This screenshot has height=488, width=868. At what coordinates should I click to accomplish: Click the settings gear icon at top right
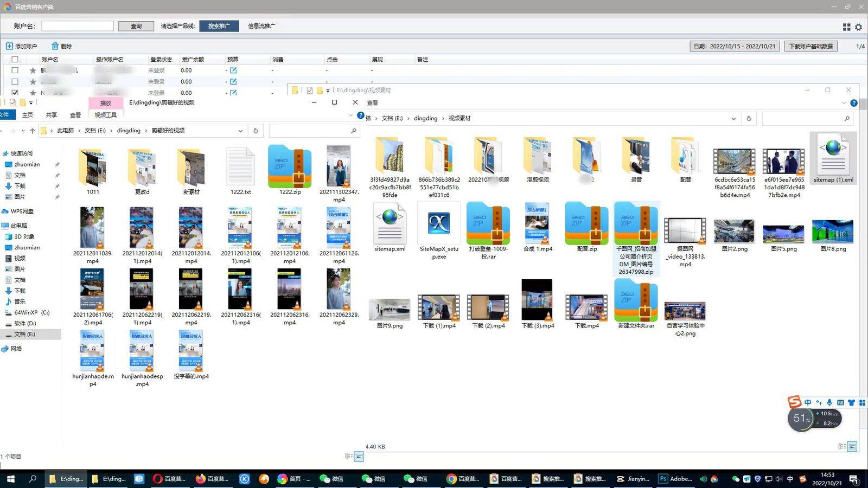(x=858, y=27)
